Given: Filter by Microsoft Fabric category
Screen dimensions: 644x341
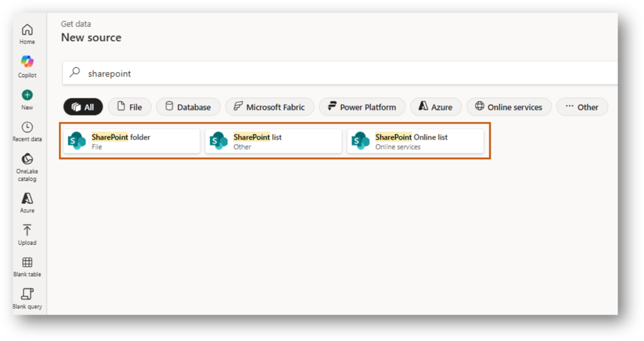Looking at the screenshot, I should 269,107.
